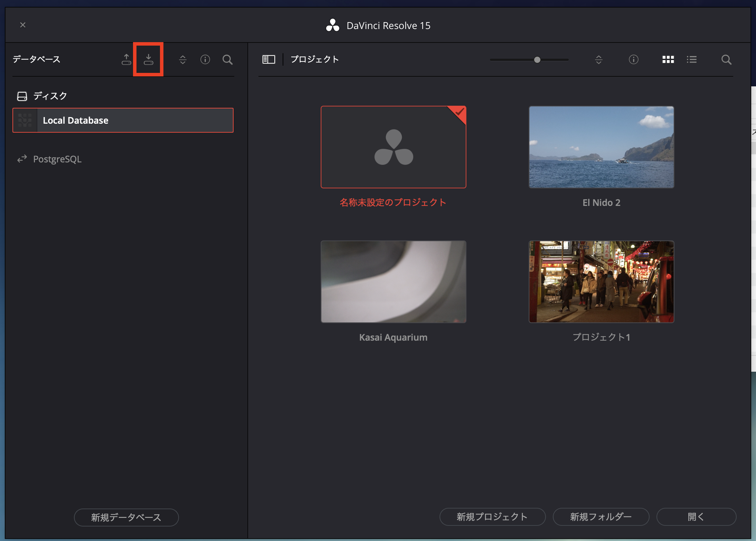Switch projects to thumbnail grid view
This screenshot has width=756, height=541.
click(668, 59)
